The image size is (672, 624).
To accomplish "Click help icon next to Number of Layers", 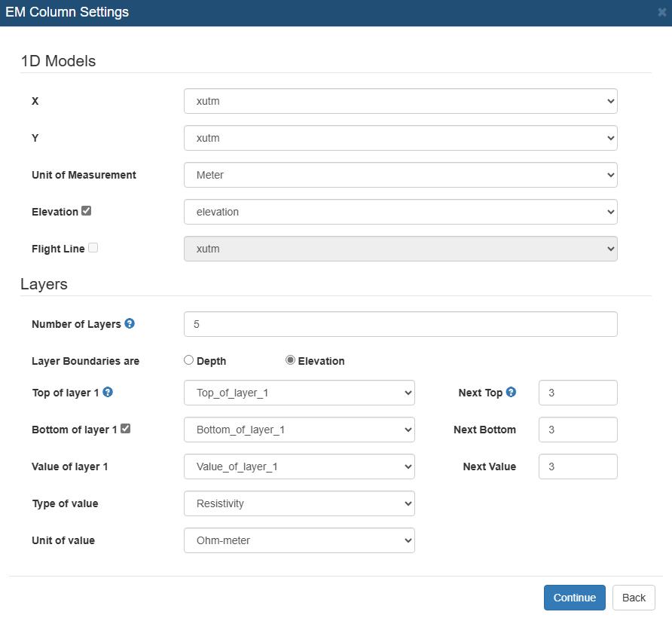I will point(130,323).
